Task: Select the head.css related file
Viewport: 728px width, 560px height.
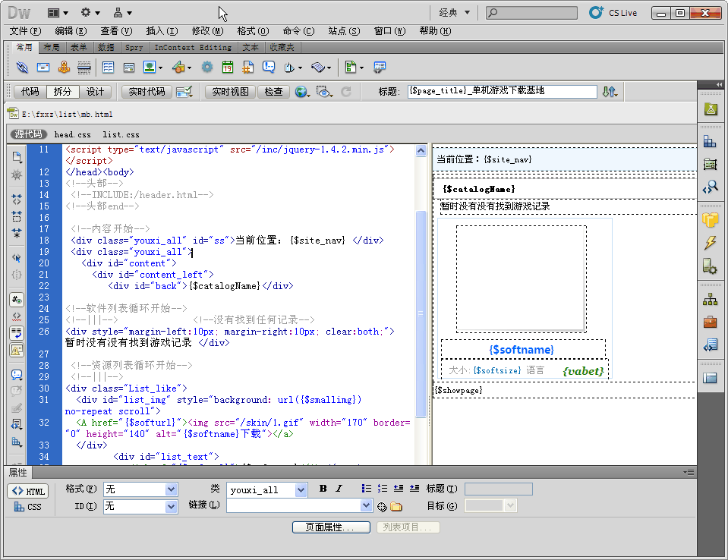Action: (x=72, y=134)
